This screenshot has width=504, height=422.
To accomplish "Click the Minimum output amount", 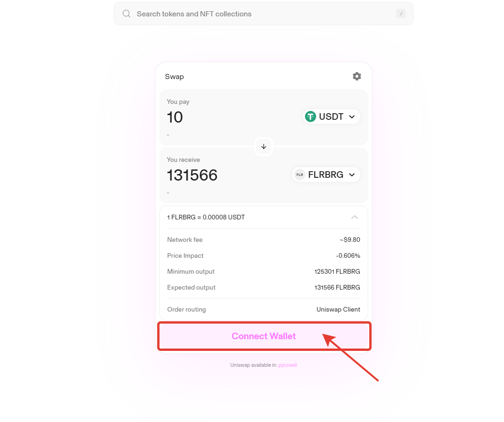I will pos(337,271).
